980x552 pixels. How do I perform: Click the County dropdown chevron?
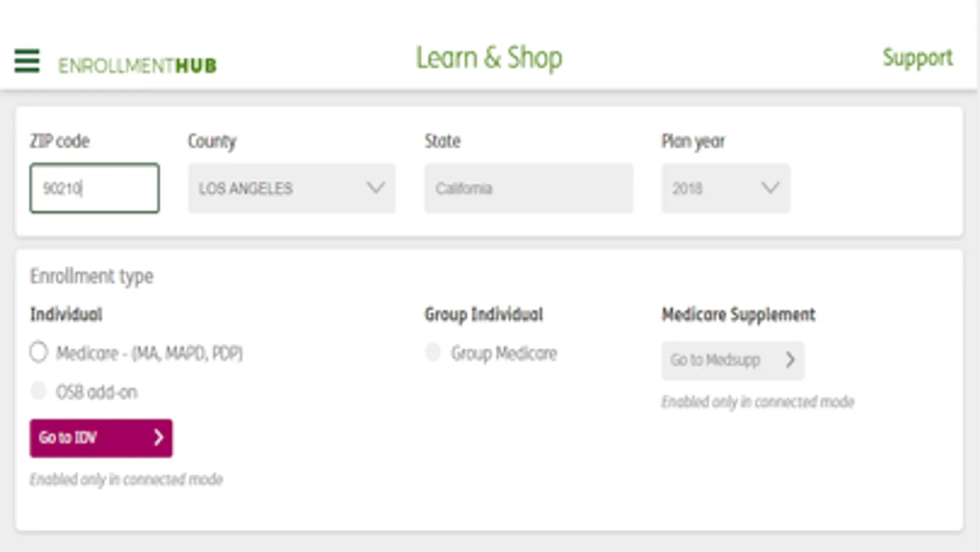pos(376,188)
